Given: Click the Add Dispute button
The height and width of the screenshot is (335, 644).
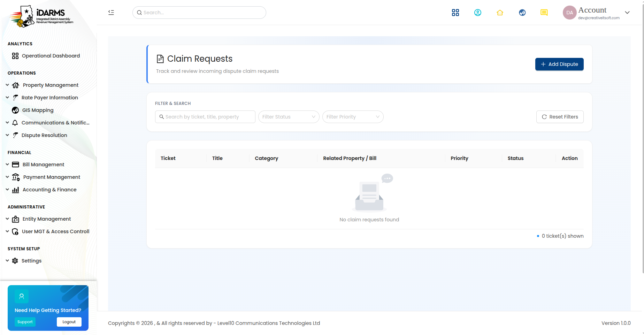Looking at the screenshot, I should tap(559, 64).
